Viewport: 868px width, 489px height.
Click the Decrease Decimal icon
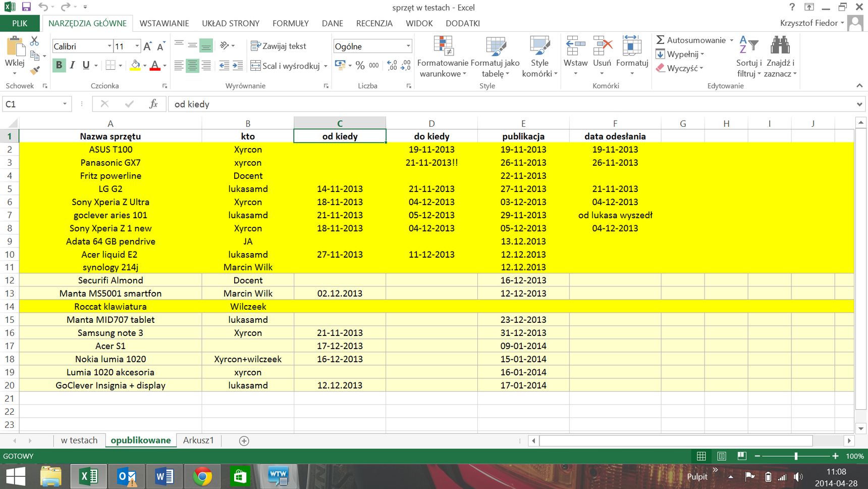[x=406, y=65]
